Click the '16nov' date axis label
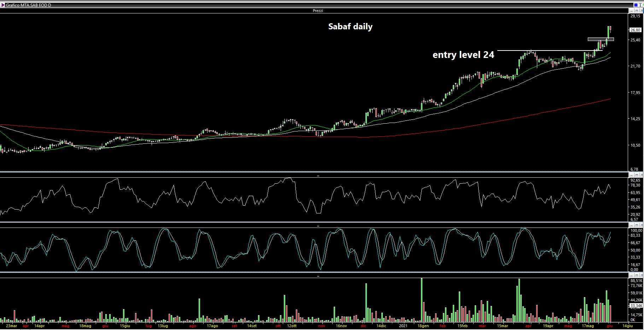 [x=341, y=326]
